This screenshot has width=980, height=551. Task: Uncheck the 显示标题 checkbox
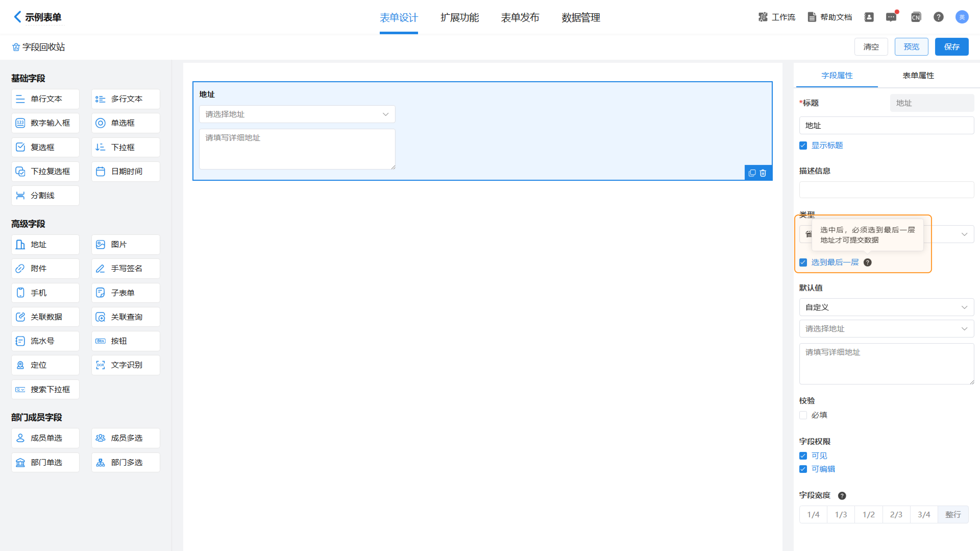pos(803,145)
